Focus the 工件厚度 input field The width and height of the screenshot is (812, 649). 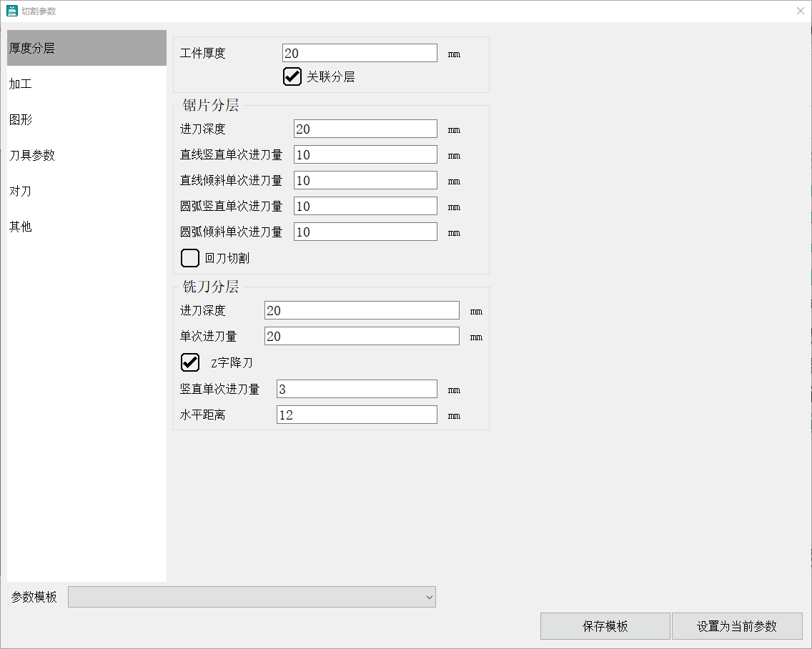tap(360, 53)
